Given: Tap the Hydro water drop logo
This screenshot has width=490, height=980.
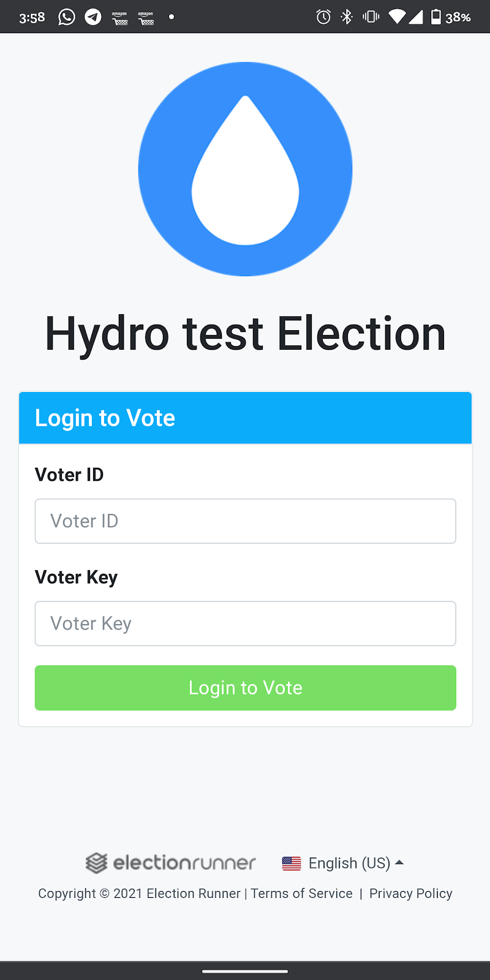Looking at the screenshot, I should click(245, 169).
